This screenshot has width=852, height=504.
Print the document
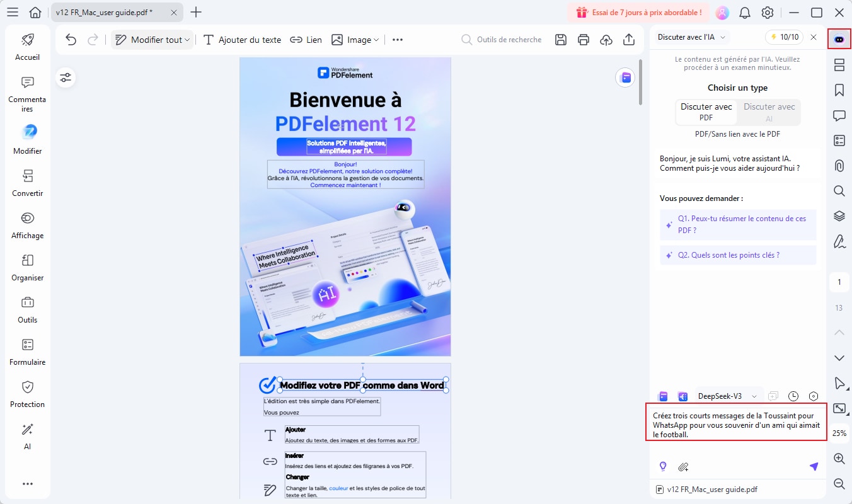click(584, 40)
